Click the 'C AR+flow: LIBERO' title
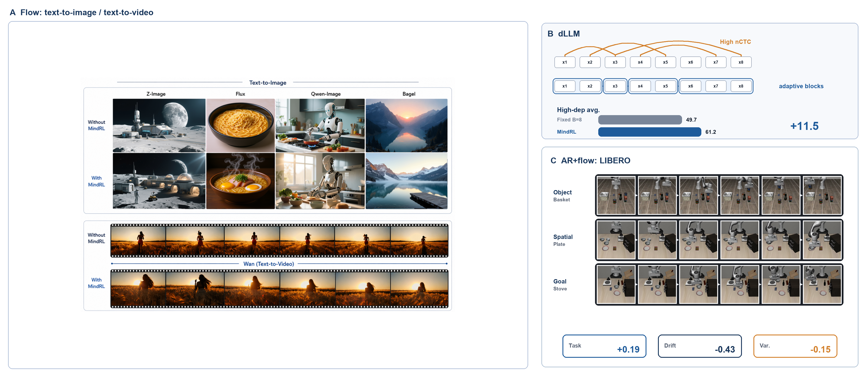This screenshot has height=391, width=868. 590,161
